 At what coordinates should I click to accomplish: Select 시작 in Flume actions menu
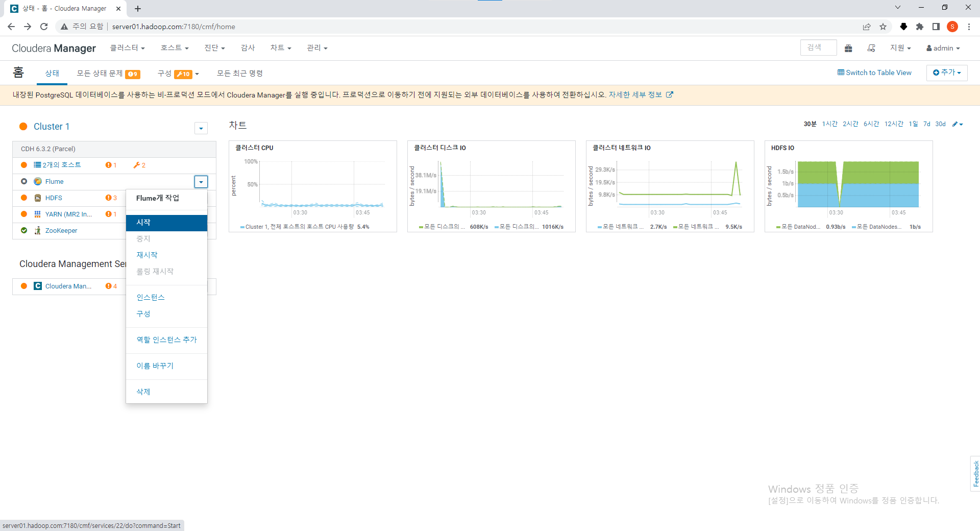point(166,223)
